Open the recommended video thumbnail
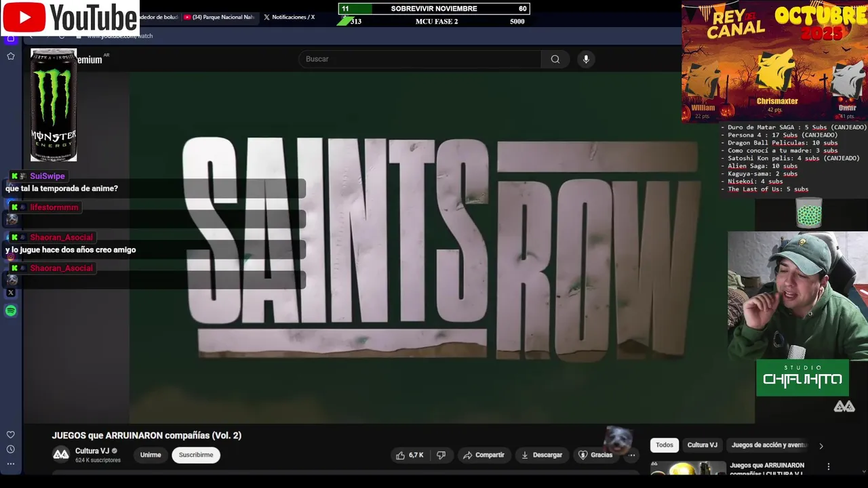Image resolution: width=868 pixels, height=488 pixels. click(x=688, y=468)
